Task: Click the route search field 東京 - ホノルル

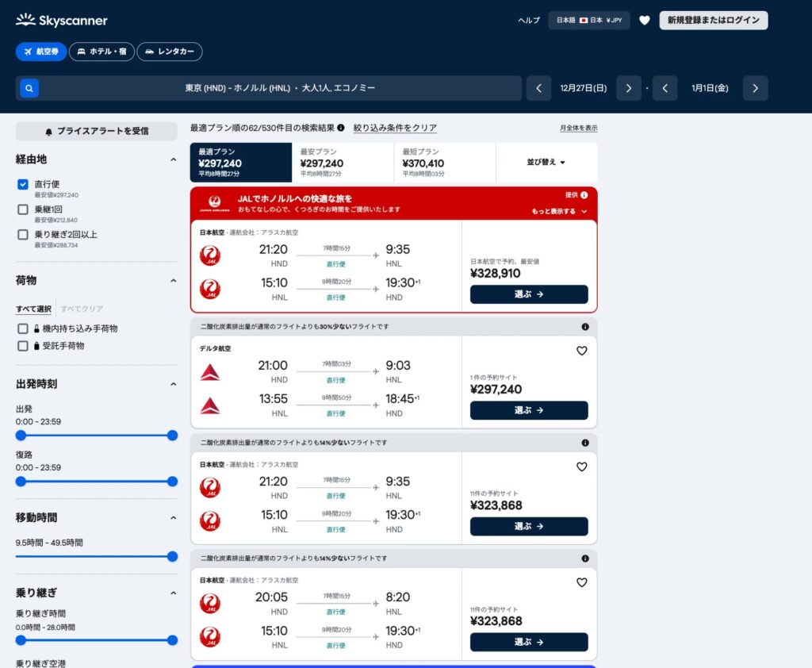Action: click(x=280, y=88)
